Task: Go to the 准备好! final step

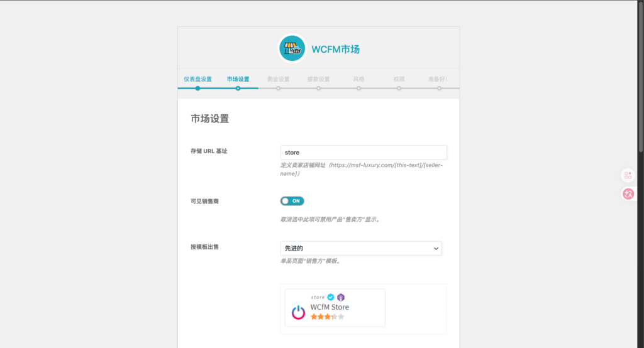Action: (438, 79)
